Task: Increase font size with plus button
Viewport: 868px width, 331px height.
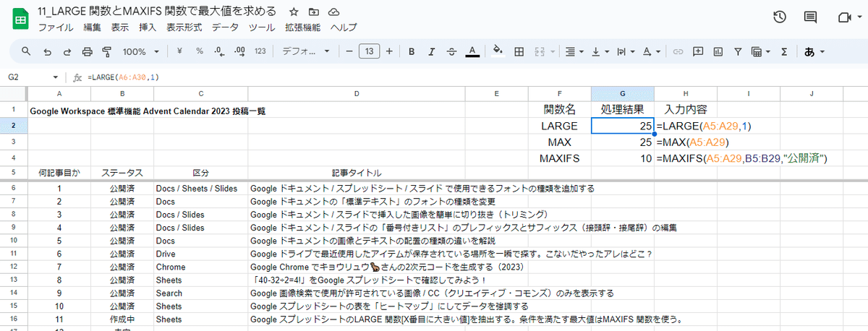Action: pyautogui.click(x=389, y=51)
